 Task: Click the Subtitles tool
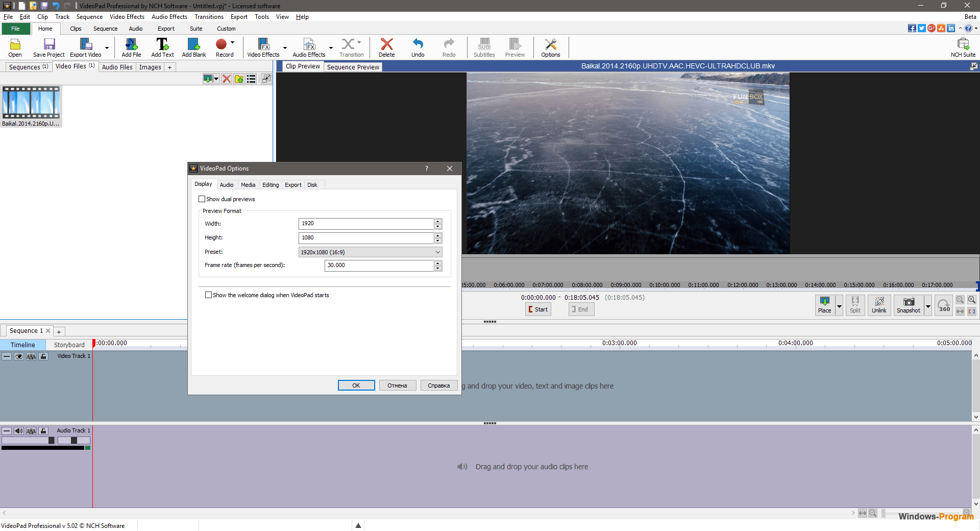(x=483, y=47)
